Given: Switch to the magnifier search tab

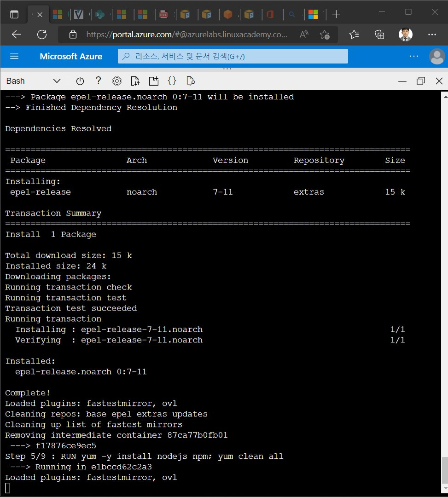Looking at the screenshot, I should (292, 14).
